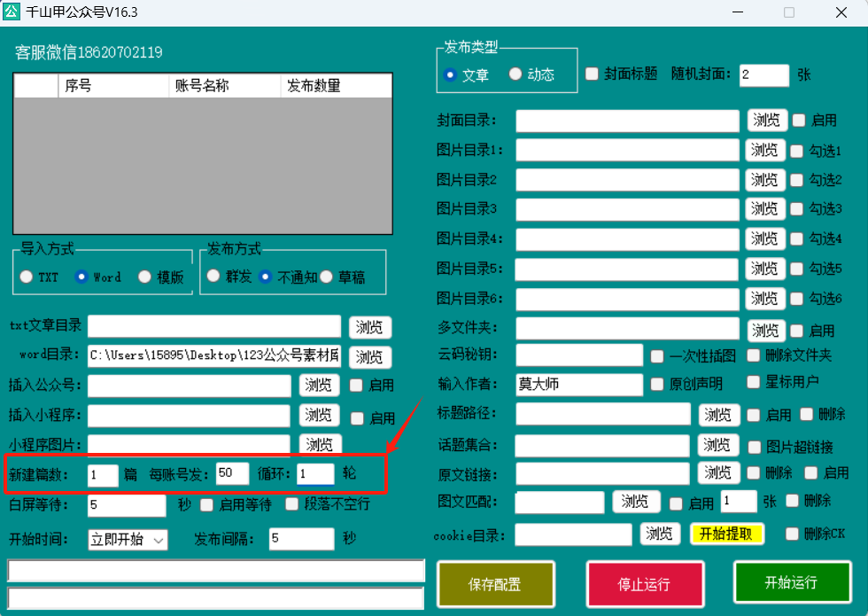Click the word目录 path field
The height and width of the screenshot is (616, 868).
click(214, 355)
